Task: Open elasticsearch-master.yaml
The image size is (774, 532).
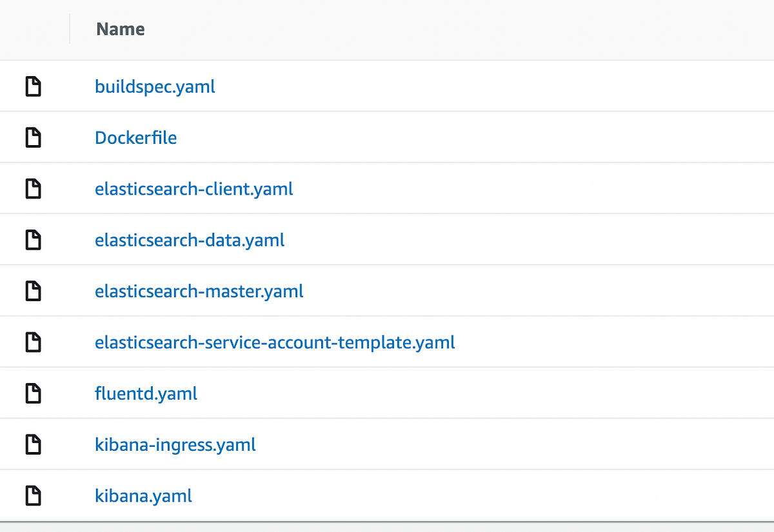Action: pyautogui.click(x=199, y=291)
